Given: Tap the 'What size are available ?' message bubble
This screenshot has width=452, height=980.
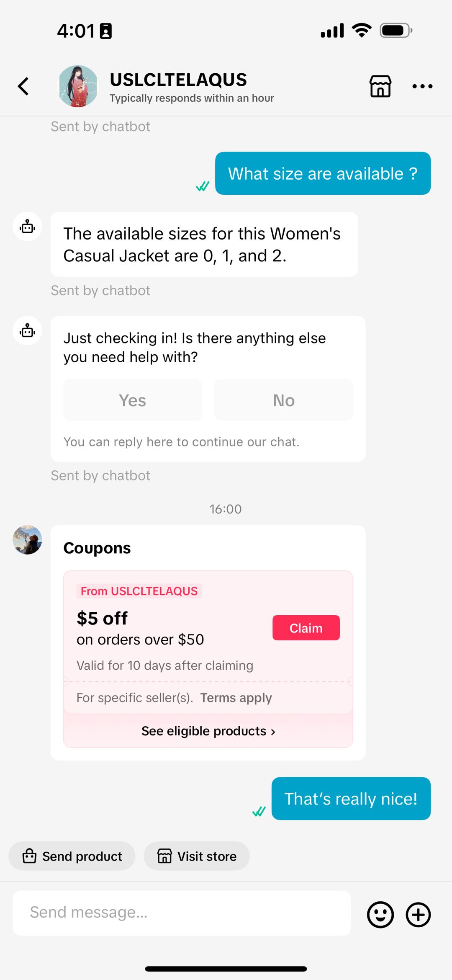Looking at the screenshot, I should click(x=323, y=173).
